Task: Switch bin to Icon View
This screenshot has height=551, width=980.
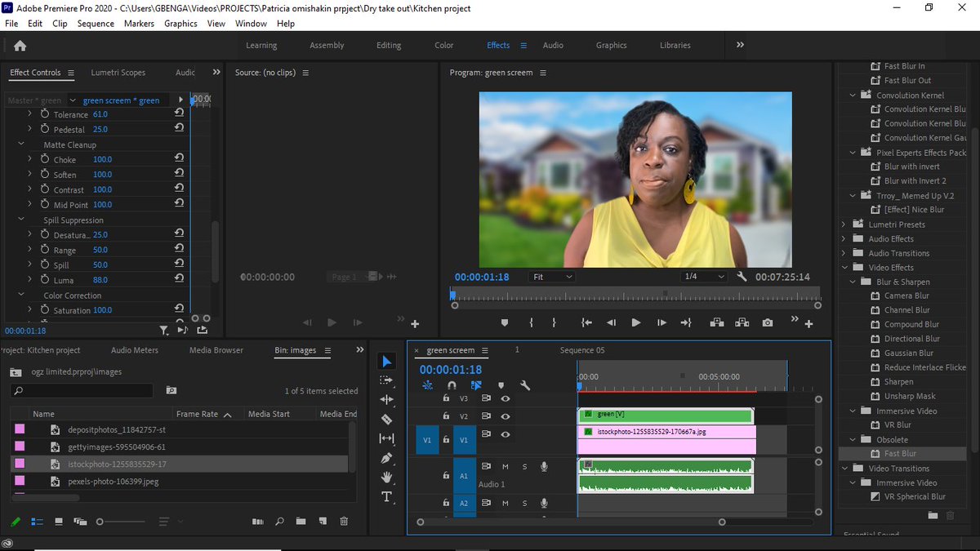Action: [59, 521]
